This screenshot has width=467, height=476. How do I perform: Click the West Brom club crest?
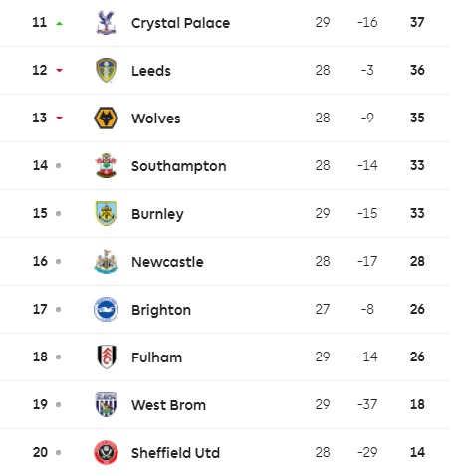coord(106,404)
